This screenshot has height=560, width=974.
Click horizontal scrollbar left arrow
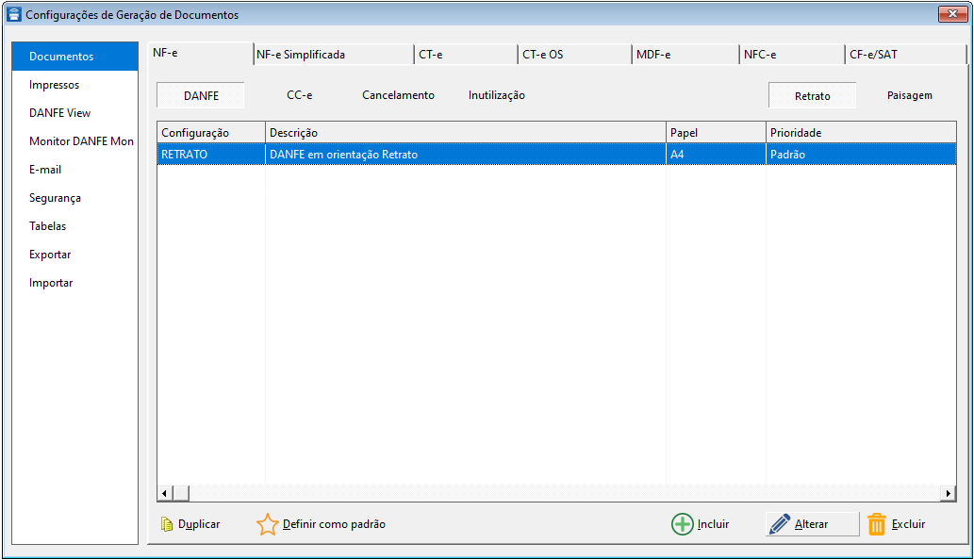[x=165, y=494]
